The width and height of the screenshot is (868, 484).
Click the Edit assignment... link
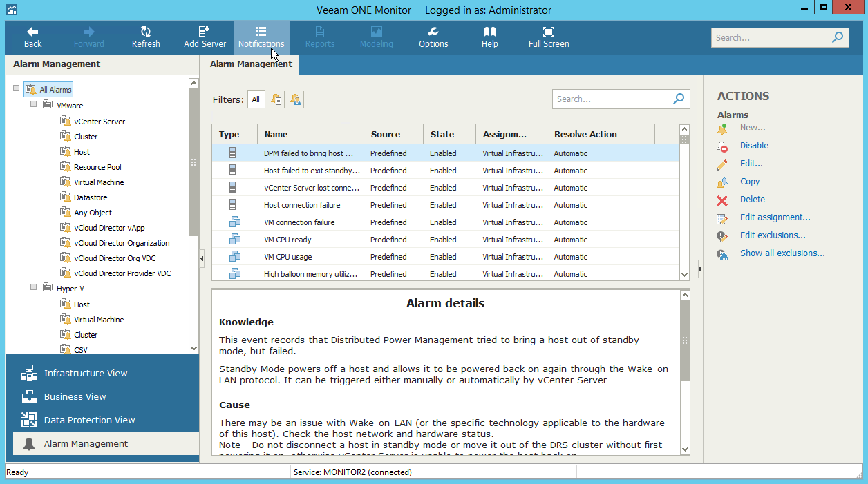[775, 217]
